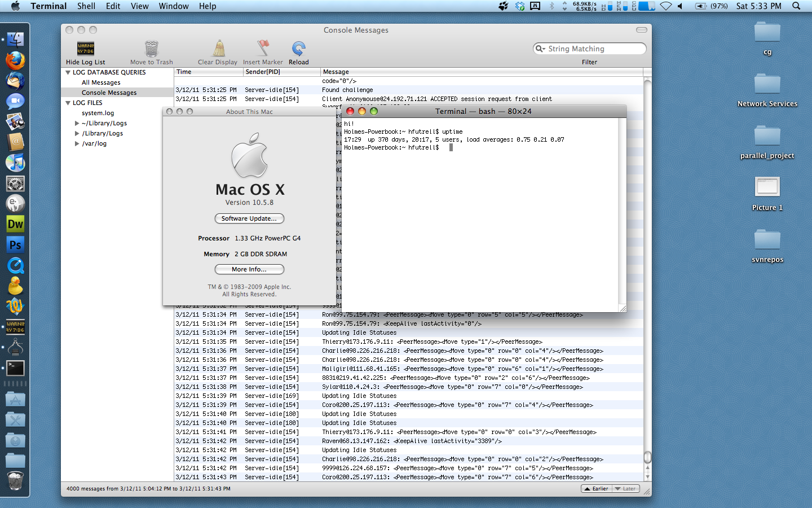The image size is (812, 508).
Task: Click the Console toolbar toggle pill button
Action: coord(642,30)
